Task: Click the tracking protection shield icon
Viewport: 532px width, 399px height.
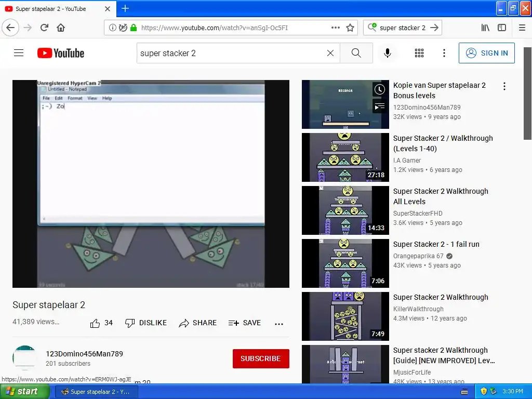Action: coord(123,28)
